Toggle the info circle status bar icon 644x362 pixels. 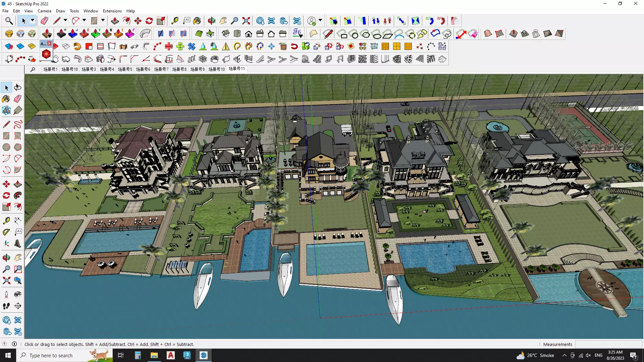(14, 344)
